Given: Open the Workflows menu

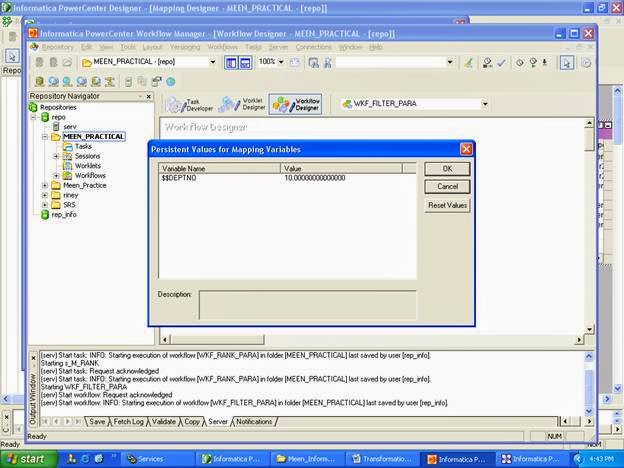Looking at the screenshot, I should [222, 47].
